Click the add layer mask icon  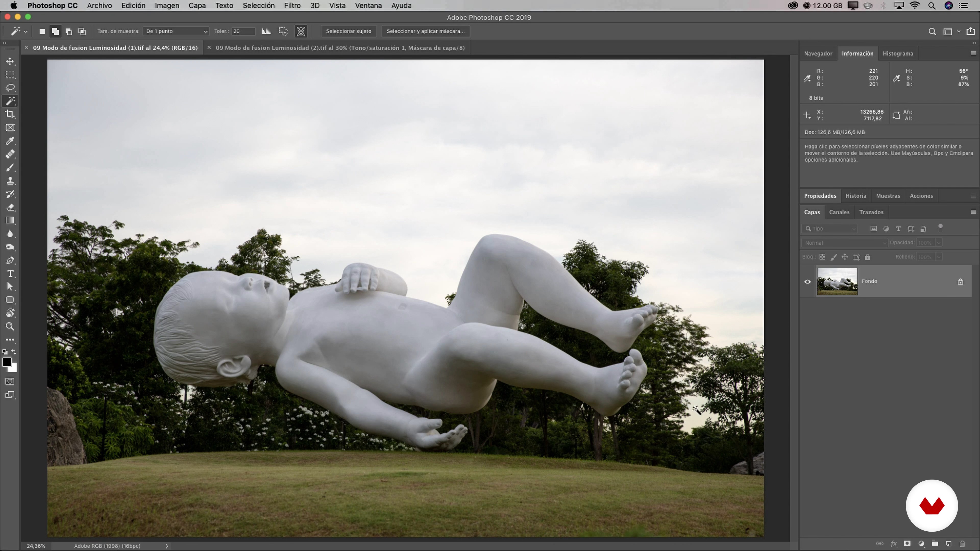(907, 544)
